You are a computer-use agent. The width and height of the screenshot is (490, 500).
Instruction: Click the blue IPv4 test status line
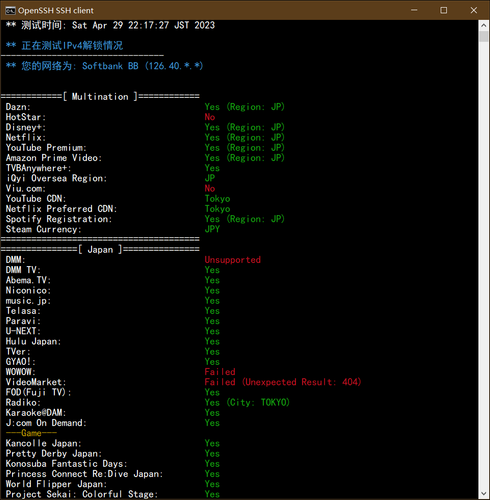(64, 46)
